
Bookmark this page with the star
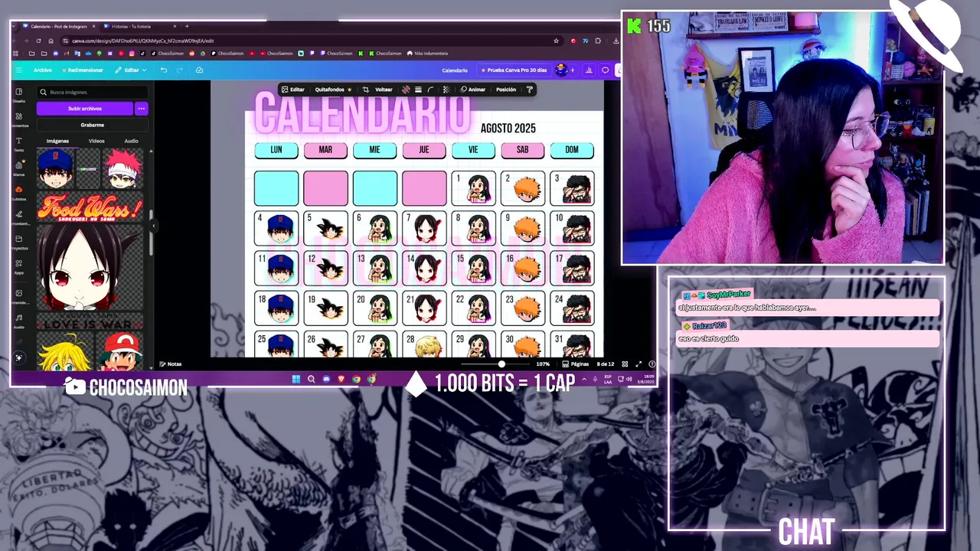click(556, 41)
